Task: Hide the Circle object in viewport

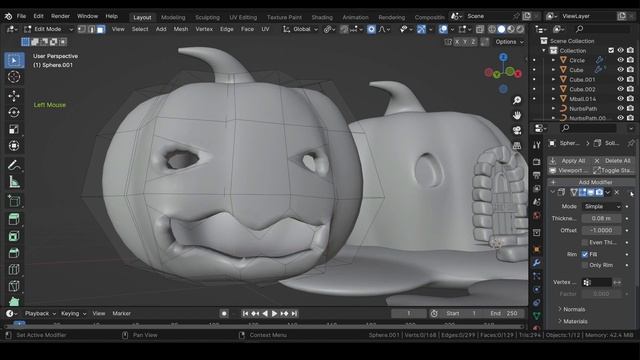Action: [620, 60]
